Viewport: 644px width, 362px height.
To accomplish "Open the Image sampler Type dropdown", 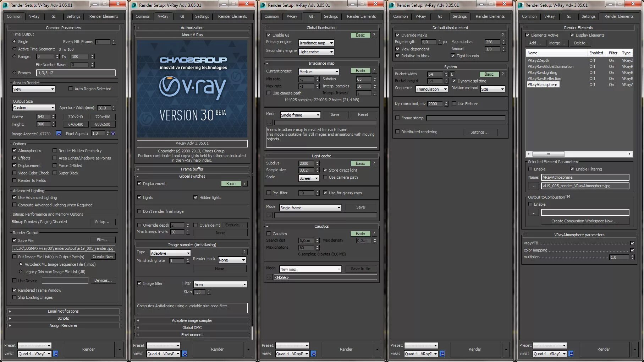I will click(x=170, y=253).
